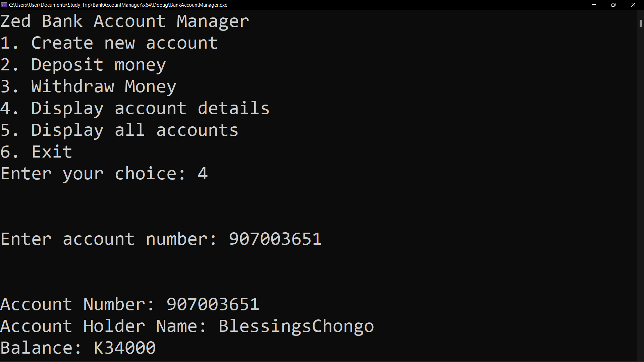Restore down the console window
This screenshot has width=644, height=362.
(x=613, y=5)
